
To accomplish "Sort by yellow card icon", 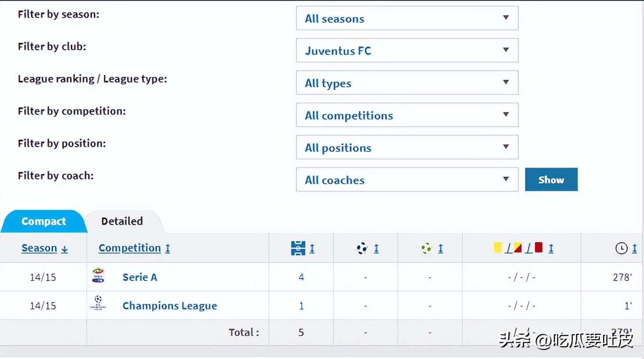I will click(x=497, y=247).
